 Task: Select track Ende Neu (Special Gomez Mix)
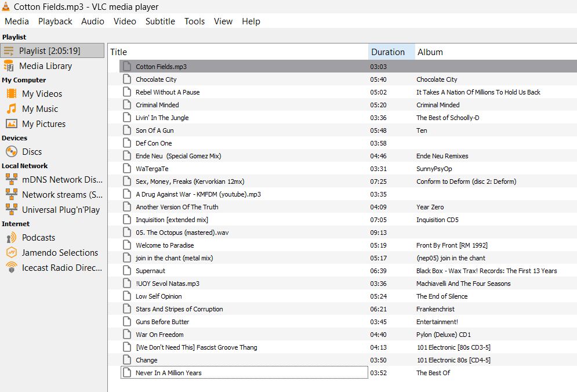pos(178,156)
